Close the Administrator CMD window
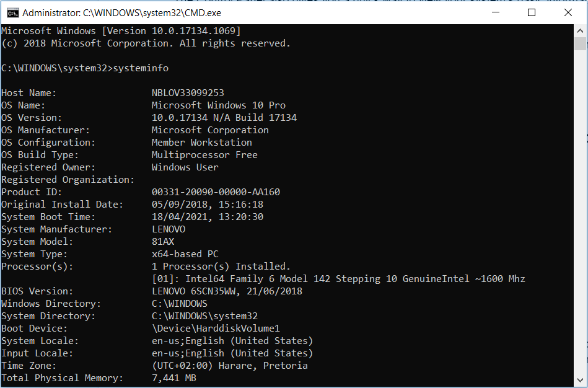The width and height of the screenshot is (588, 388). 568,12
